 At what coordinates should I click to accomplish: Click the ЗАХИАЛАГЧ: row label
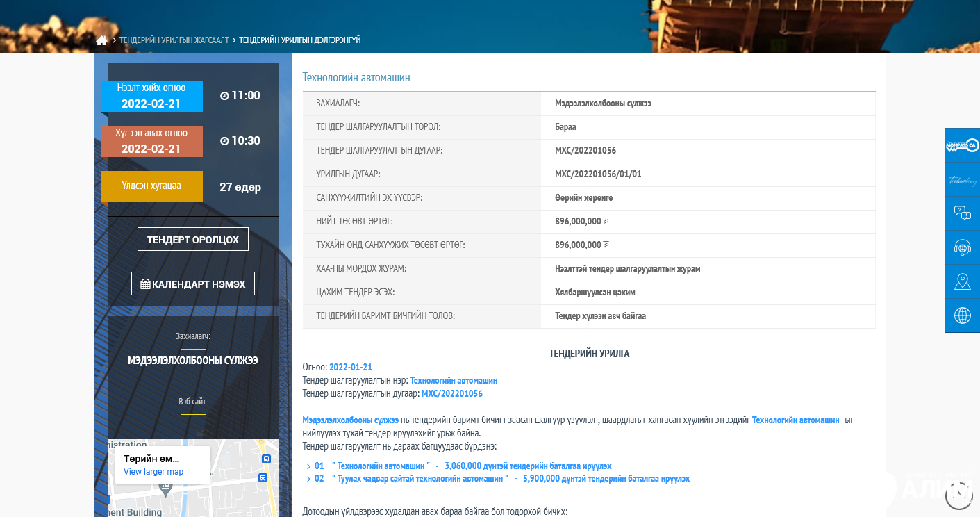(338, 104)
